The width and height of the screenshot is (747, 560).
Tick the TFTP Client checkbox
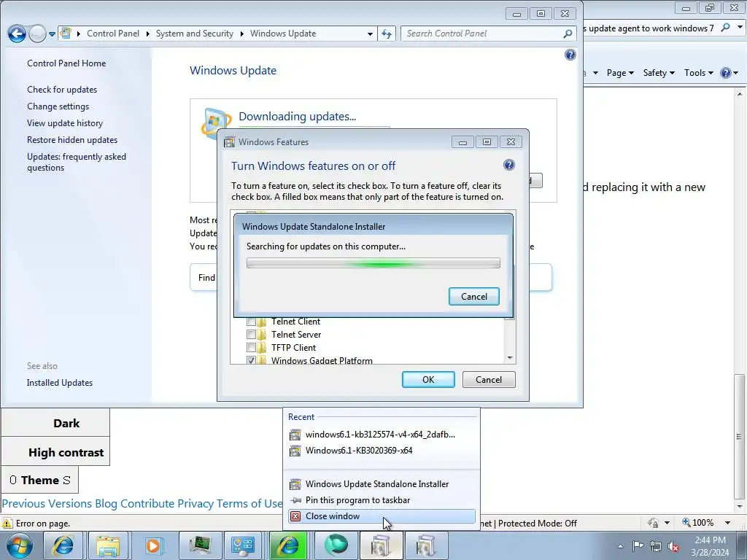point(251,347)
